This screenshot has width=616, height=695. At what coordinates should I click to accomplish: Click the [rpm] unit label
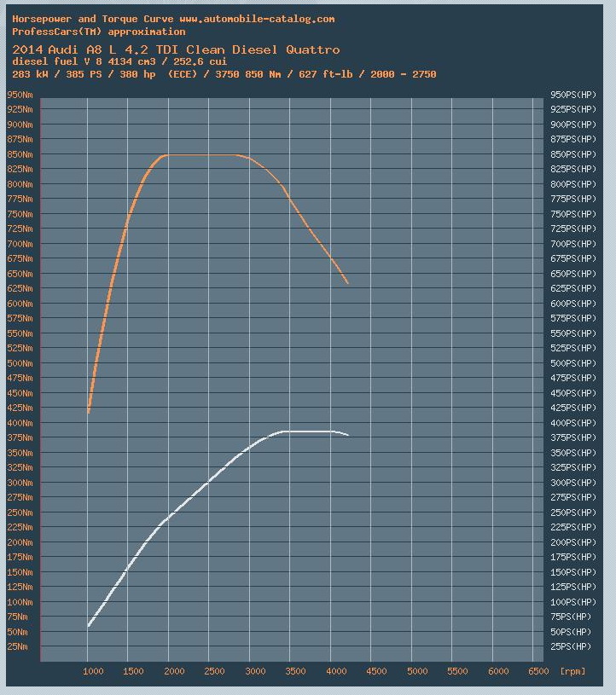[573, 672]
